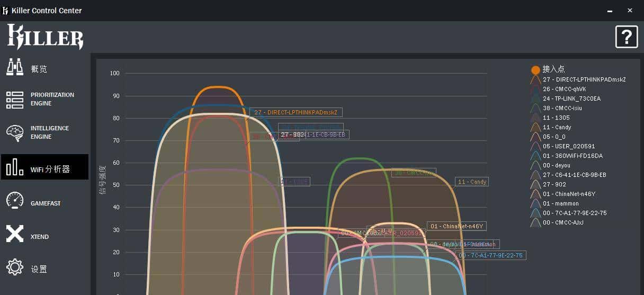Select legend entry 27 - C6-41-1E-CB-9B-EB
Screen dimensions: 644x295
click(575, 175)
